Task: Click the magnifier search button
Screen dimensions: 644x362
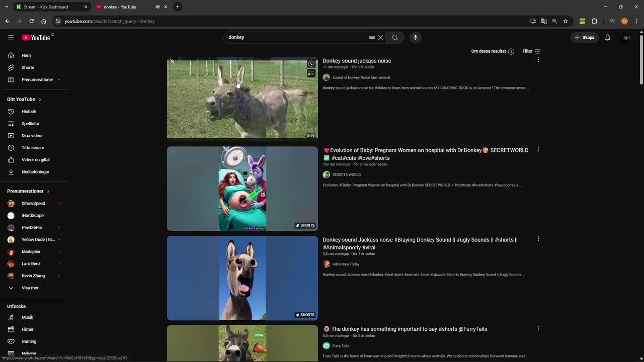Action: pyautogui.click(x=395, y=37)
